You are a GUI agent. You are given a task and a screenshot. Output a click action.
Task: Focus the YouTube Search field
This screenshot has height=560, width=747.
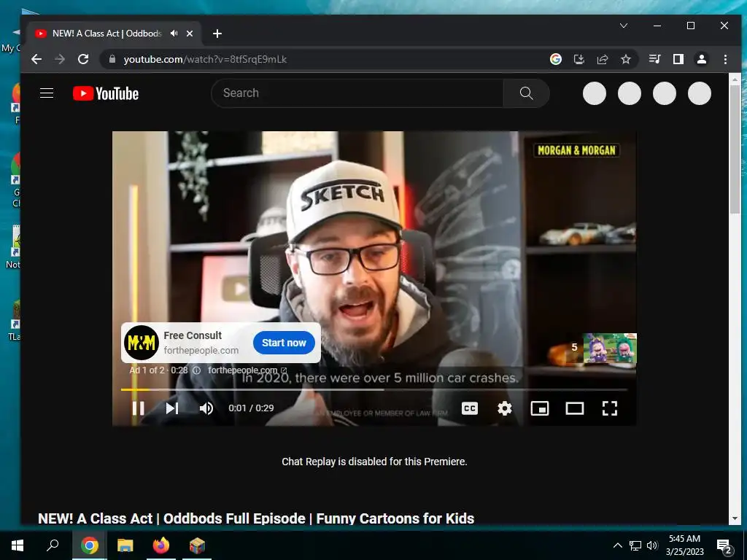click(x=357, y=93)
